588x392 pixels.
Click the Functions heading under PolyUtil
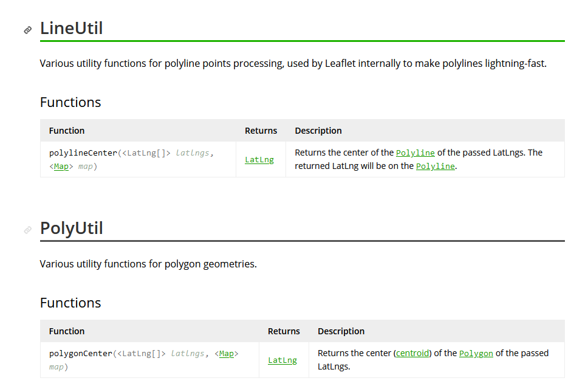70,303
